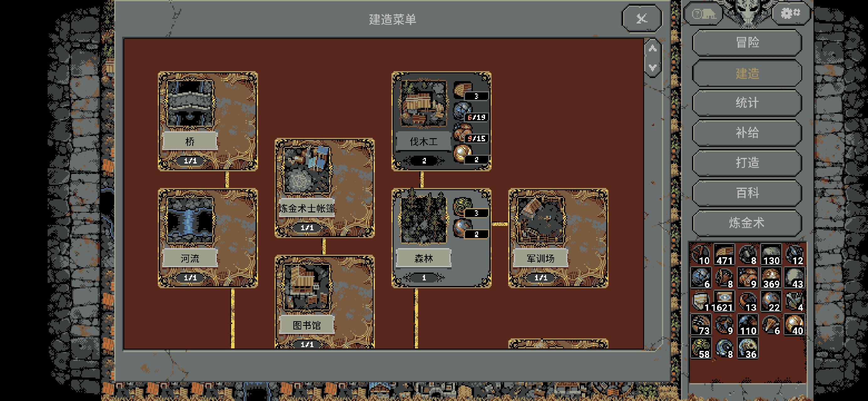This screenshot has height=401, width=868.
Task: Click inventory item with count 22
Action: tap(771, 302)
